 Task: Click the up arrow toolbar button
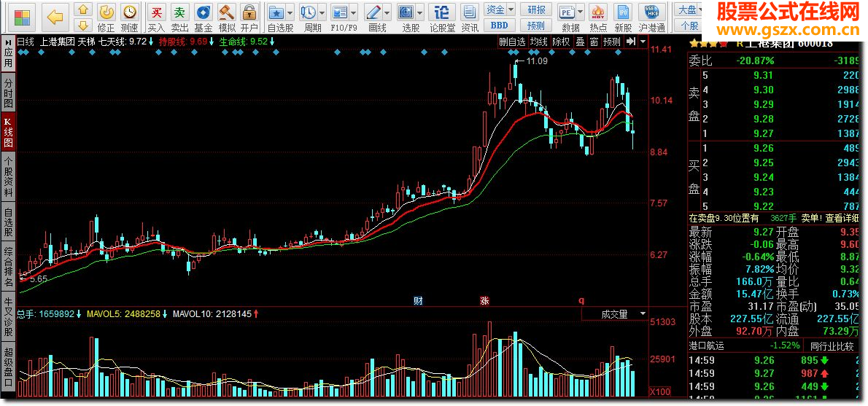click(x=83, y=9)
